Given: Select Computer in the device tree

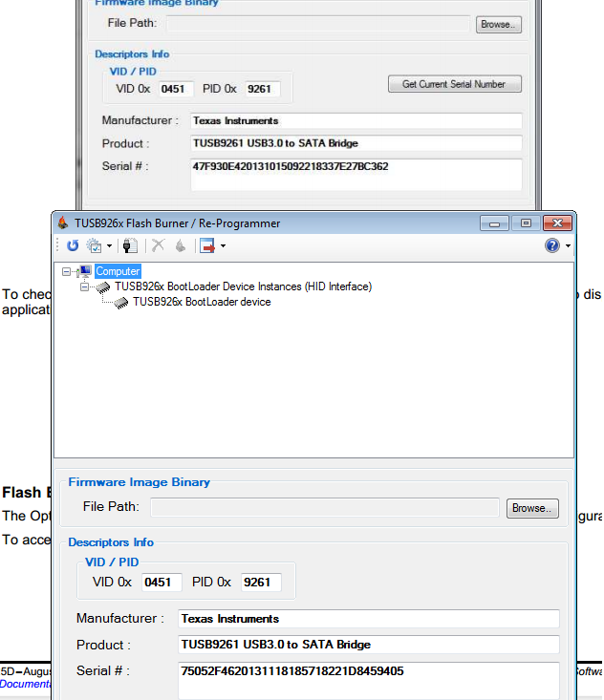Looking at the screenshot, I should pyautogui.click(x=118, y=271).
